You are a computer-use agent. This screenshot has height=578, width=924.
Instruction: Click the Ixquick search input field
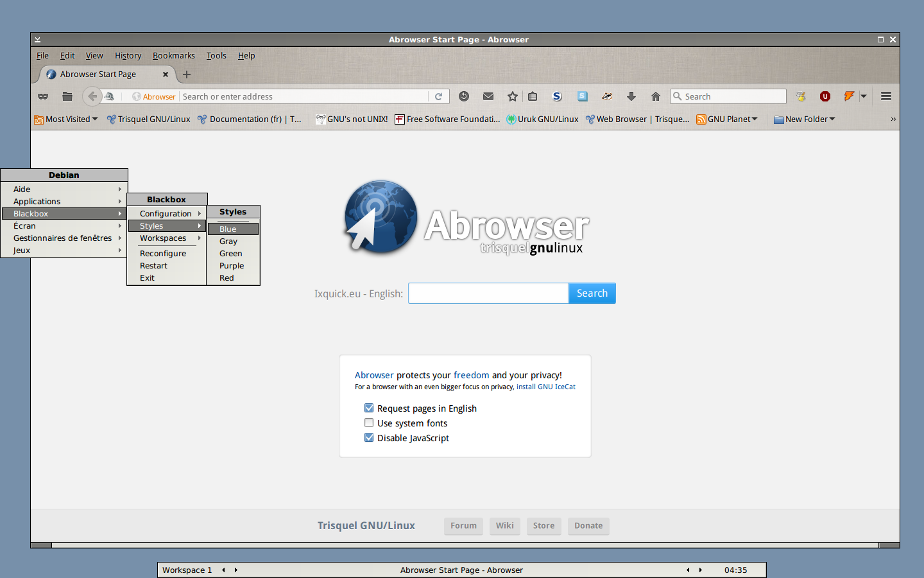click(488, 293)
